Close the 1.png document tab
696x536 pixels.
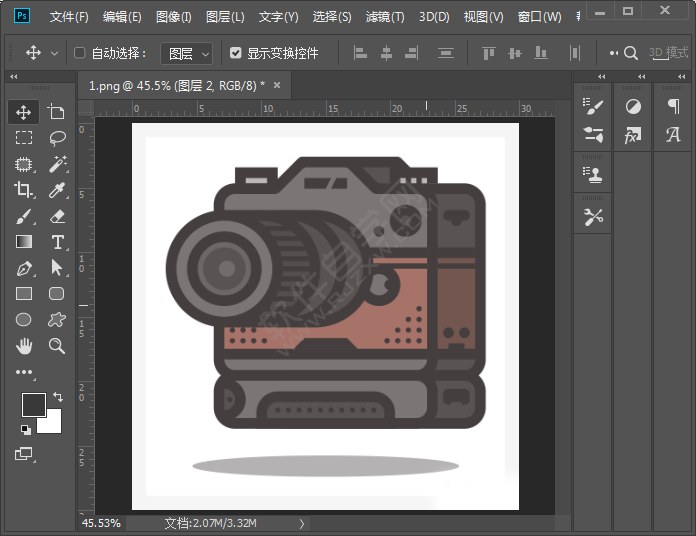(276, 86)
